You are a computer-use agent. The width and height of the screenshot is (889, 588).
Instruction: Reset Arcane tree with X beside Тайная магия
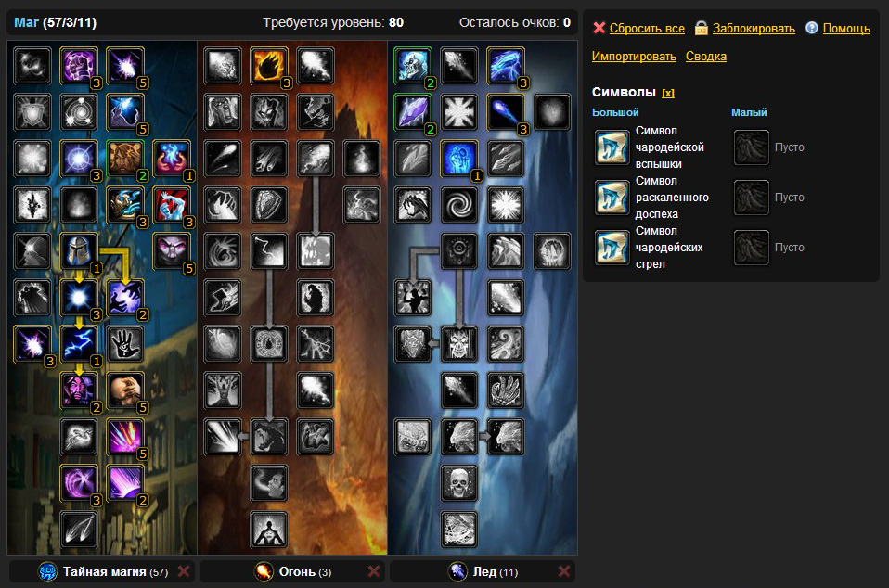(x=184, y=571)
